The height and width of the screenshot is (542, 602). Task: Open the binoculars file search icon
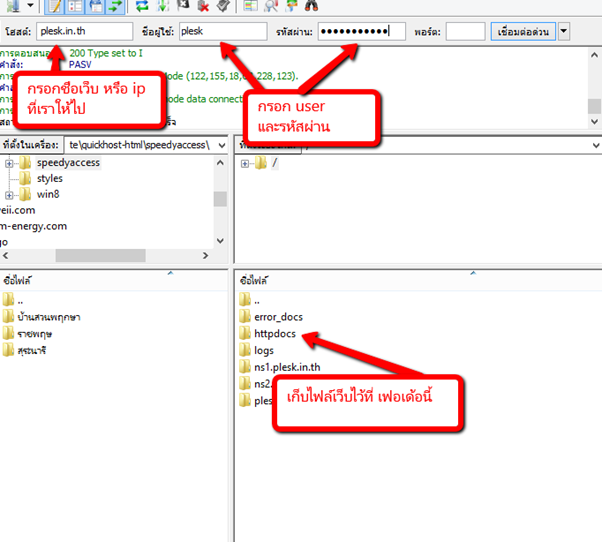(310, 6)
